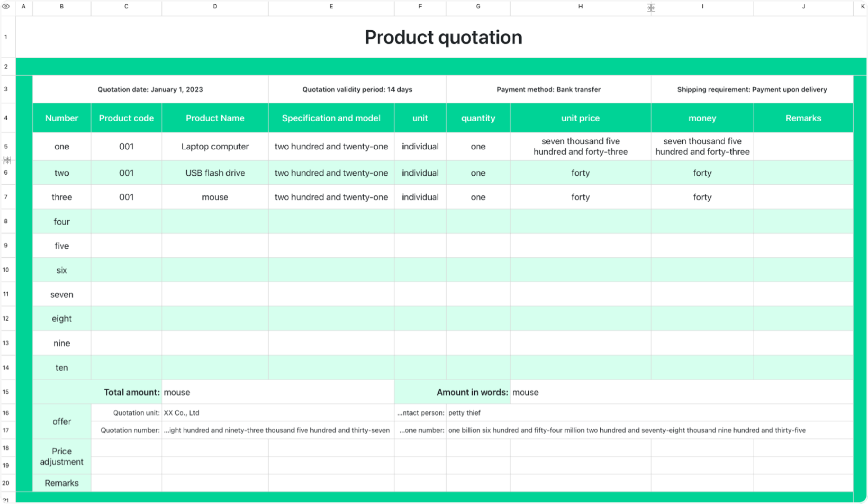Select column B header
The height and width of the screenshot is (504, 868).
62,7
